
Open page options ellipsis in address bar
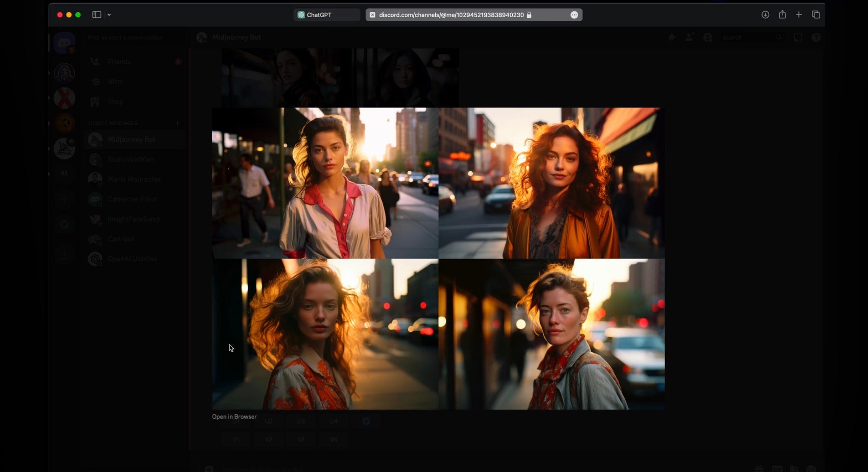coord(574,15)
